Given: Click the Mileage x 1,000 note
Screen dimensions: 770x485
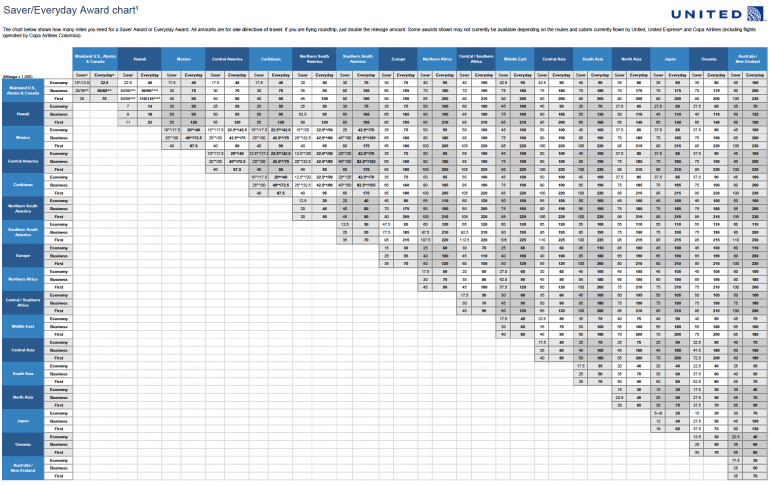Looking at the screenshot, I should pyautogui.click(x=19, y=75).
